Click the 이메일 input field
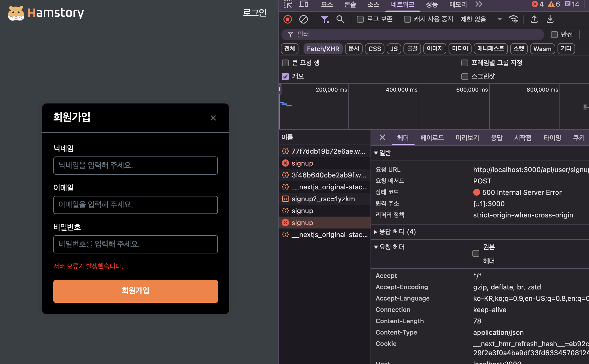This screenshot has width=589, height=364. click(135, 205)
